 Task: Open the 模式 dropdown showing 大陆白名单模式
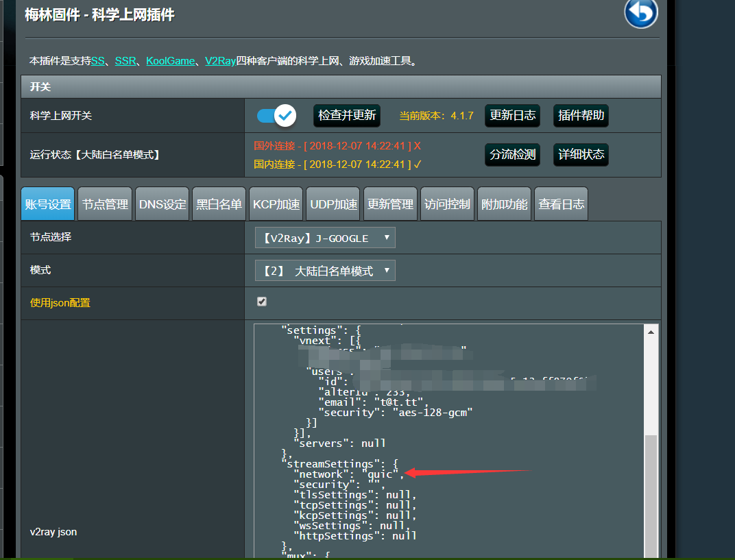click(x=325, y=270)
